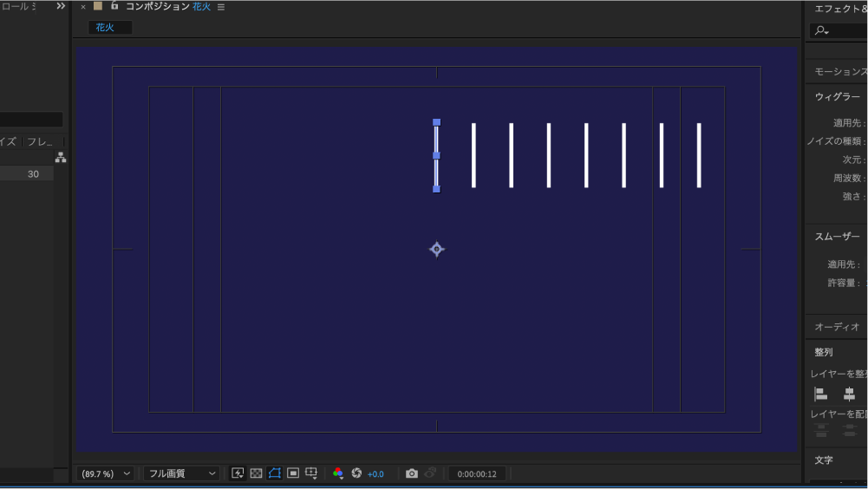The width and height of the screenshot is (868, 489).
Task: Close the composition panel tab
Action: [83, 7]
